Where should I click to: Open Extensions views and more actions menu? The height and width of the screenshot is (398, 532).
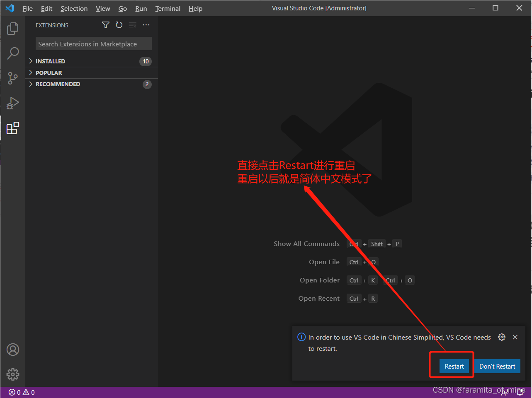146,25
